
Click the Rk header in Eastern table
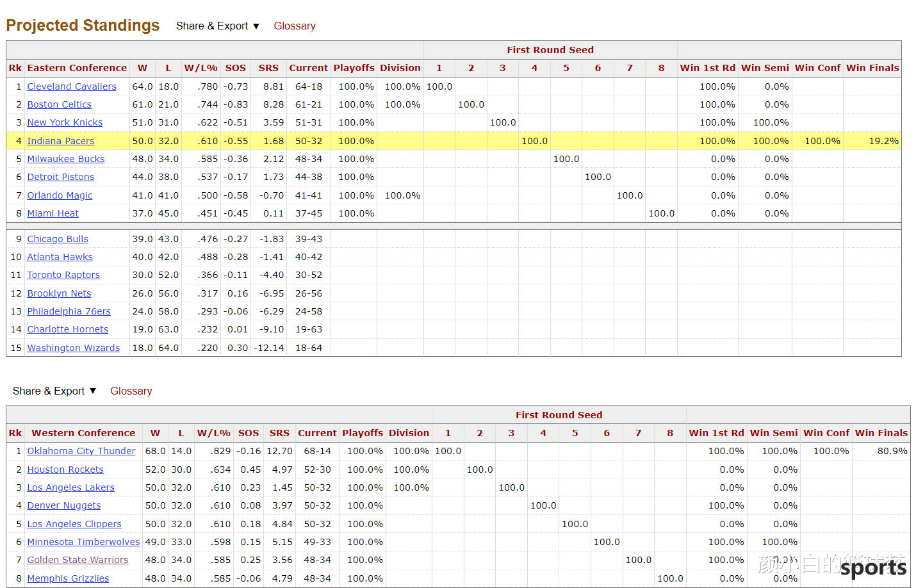coord(15,68)
